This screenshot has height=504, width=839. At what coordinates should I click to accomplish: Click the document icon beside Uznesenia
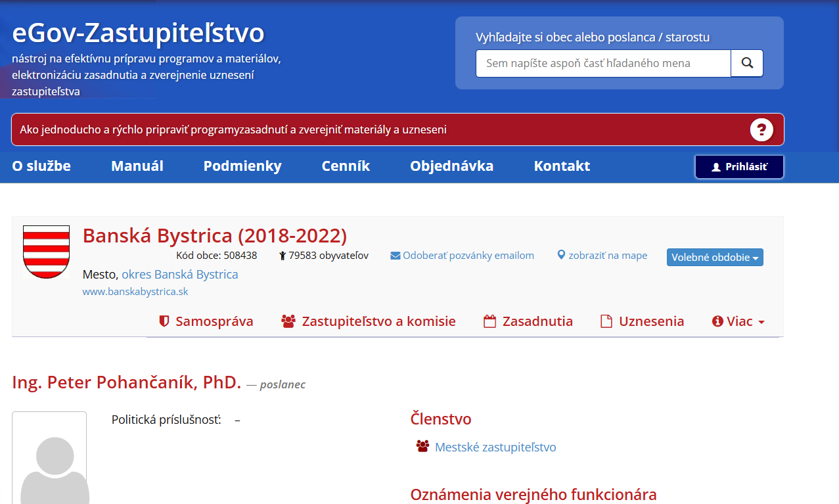click(x=606, y=321)
